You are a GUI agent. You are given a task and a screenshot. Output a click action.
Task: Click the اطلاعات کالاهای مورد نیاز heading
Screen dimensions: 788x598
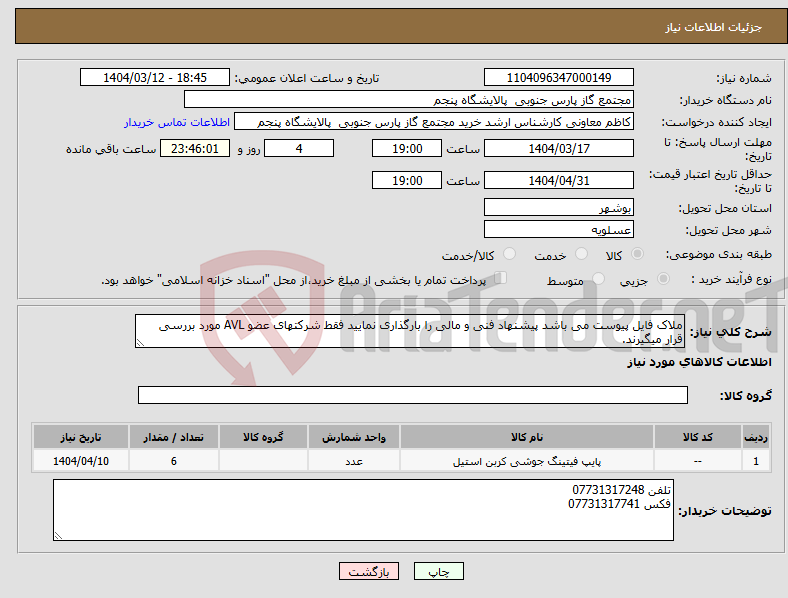(699, 362)
